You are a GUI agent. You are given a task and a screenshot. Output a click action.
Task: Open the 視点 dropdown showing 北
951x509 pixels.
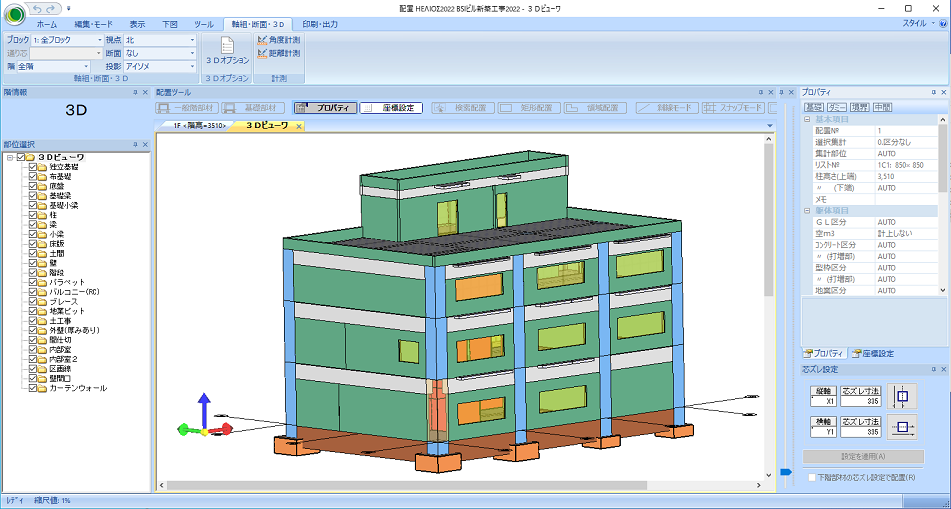(193, 40)
